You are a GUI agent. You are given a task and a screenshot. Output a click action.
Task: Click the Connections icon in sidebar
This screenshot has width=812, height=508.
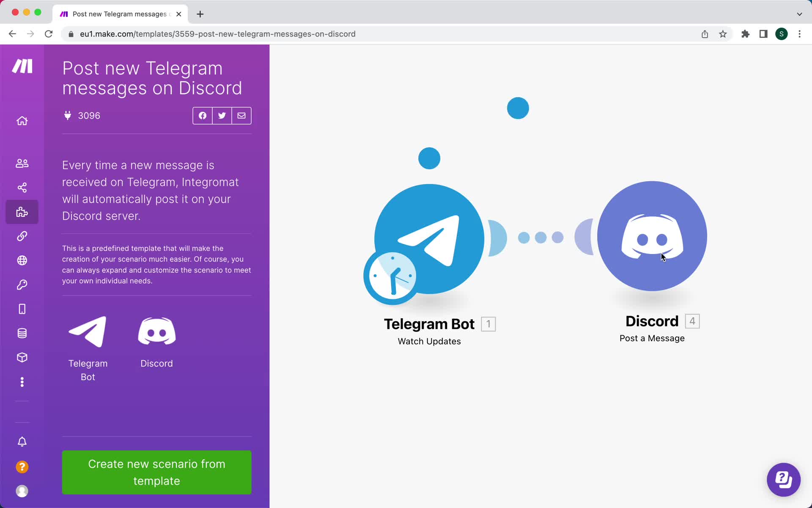coord(22,236)
